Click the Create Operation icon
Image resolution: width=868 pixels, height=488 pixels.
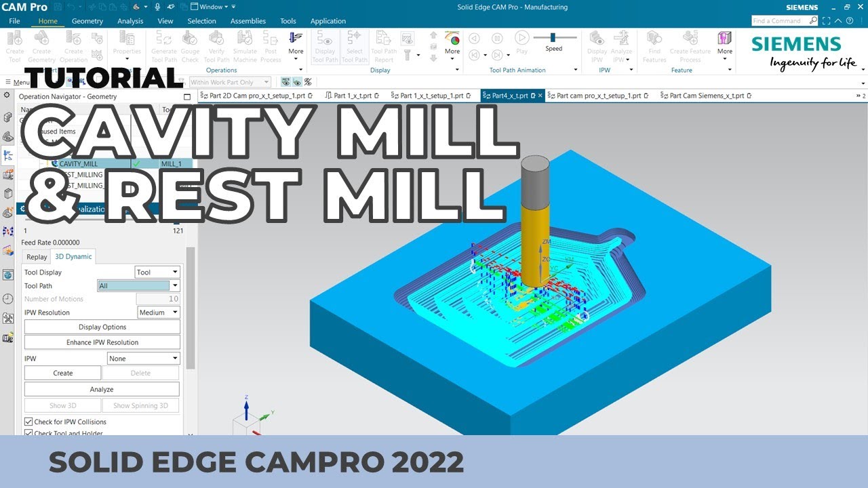pyautogui.click(x=73, y=39)
